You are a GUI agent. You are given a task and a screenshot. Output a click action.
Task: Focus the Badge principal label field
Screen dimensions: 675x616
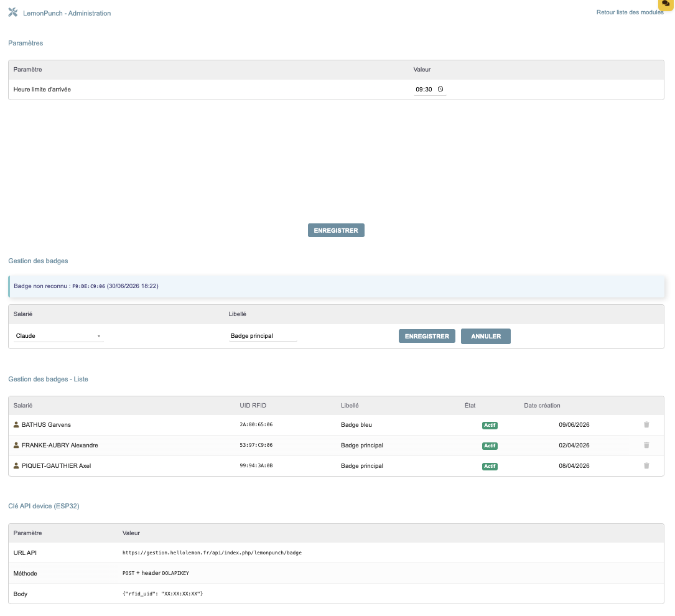click(263, 336)
